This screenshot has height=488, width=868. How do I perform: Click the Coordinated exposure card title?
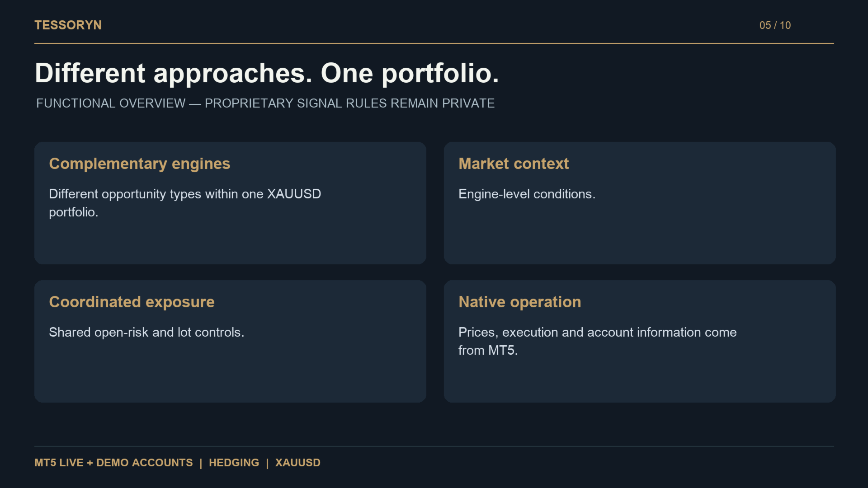pyautogui.click(x=132, y=302)
